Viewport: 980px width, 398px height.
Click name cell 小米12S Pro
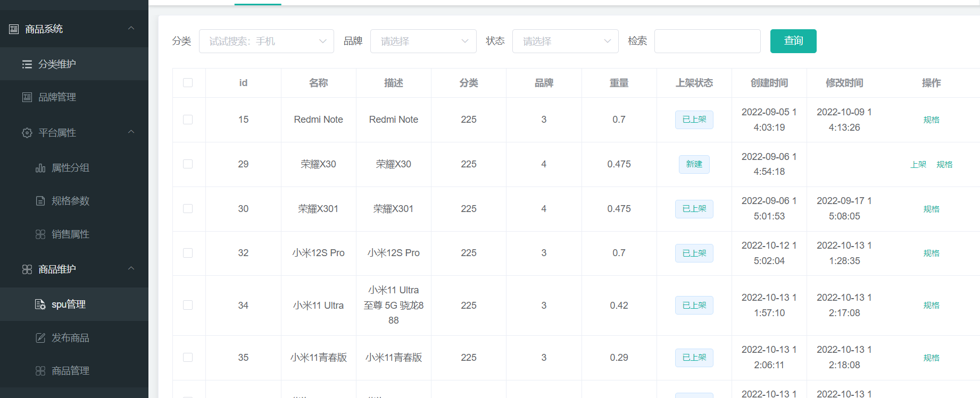[x=319, y=253]
